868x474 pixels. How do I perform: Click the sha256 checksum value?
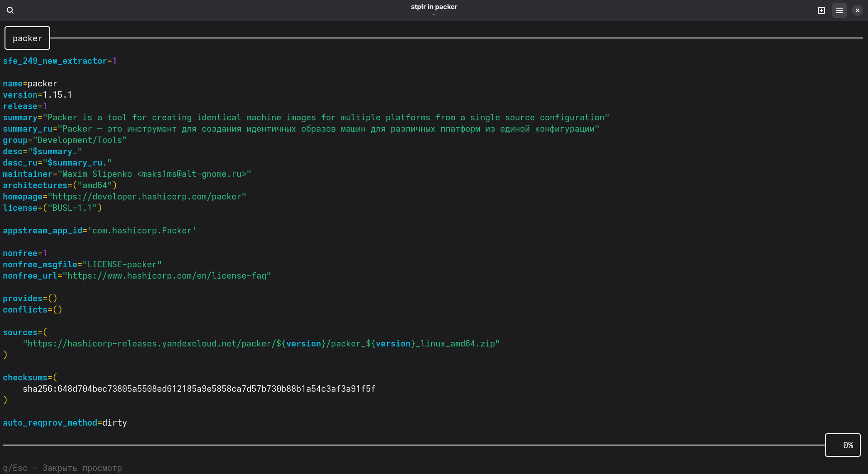[x=199, y=389]
